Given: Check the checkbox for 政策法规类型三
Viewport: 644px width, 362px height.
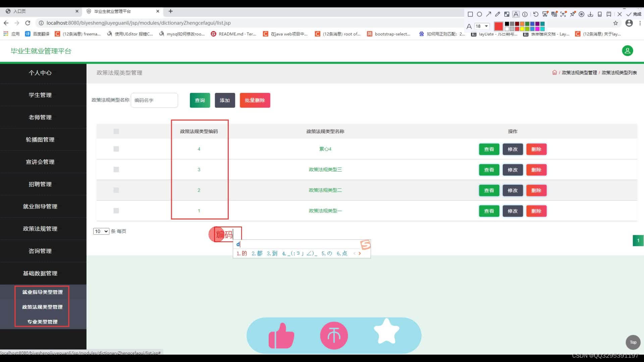Looking at the screenshot, I should (x=116, y=170).
